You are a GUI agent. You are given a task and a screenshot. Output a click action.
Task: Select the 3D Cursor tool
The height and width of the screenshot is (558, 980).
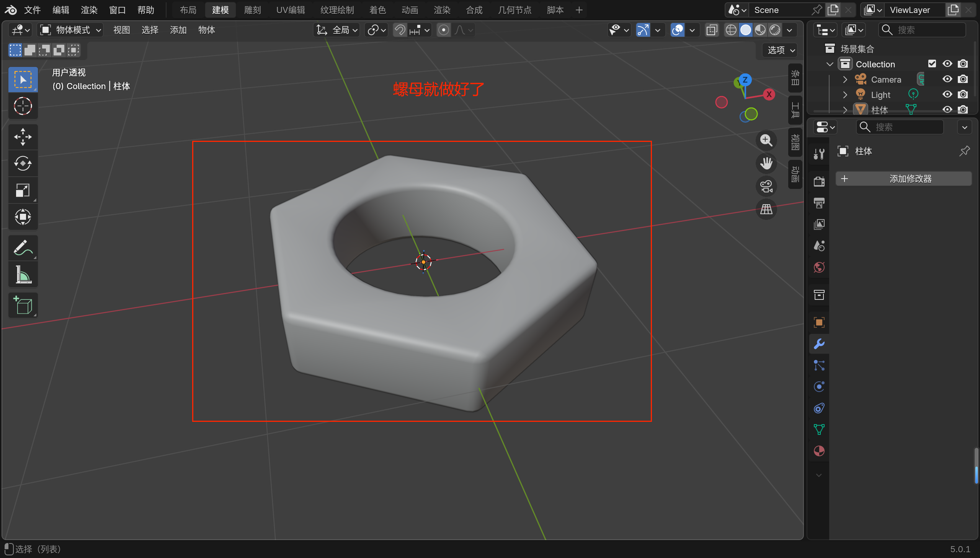(23, 106)
